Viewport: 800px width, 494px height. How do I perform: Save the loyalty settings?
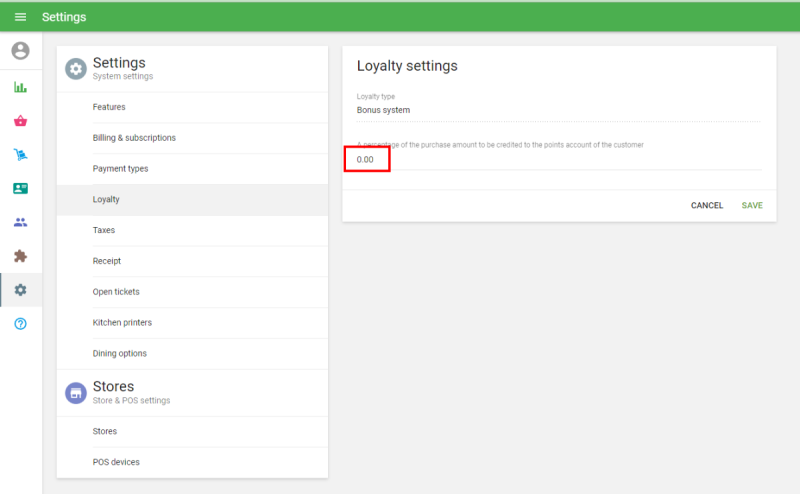click(x=752, y=205)
